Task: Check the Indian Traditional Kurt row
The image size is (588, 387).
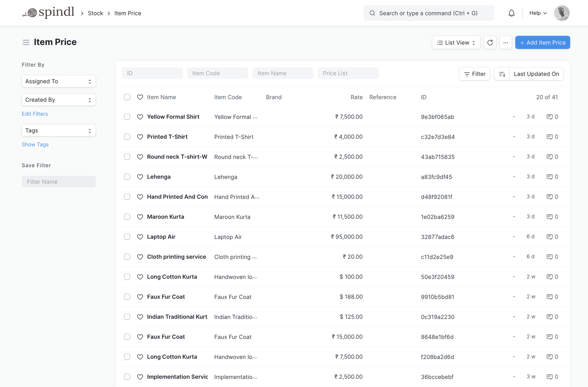Action: [127, 317]
